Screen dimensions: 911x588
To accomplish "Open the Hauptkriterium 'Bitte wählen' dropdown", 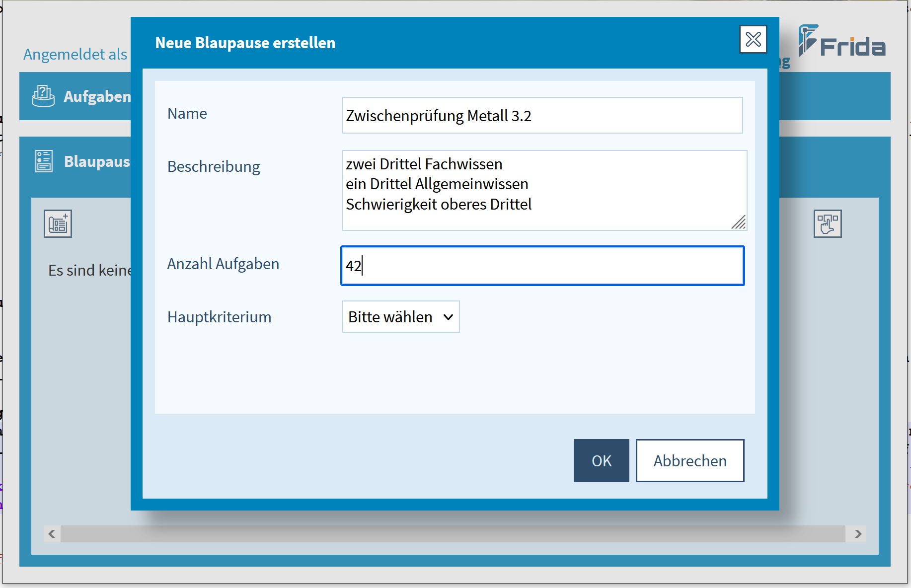I will 400,317.
